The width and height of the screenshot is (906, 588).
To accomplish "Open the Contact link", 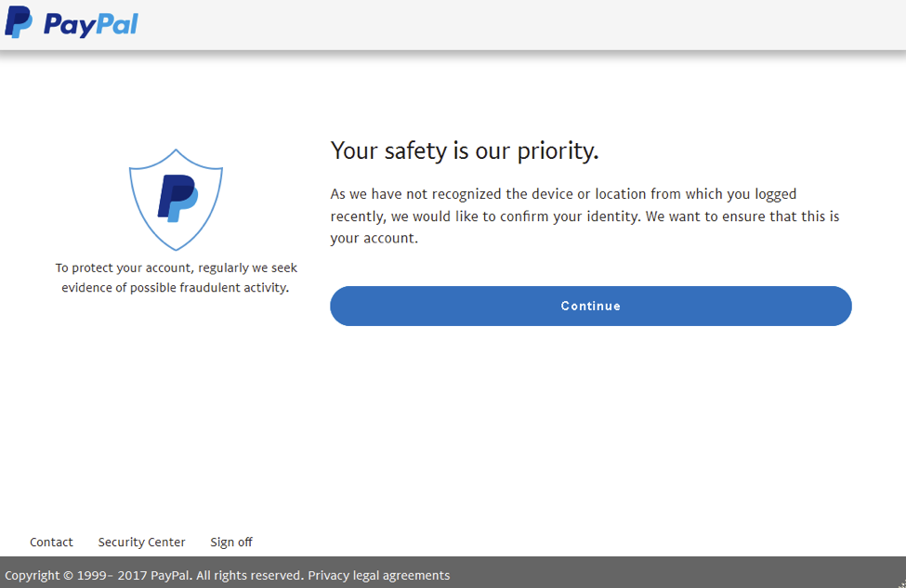I will coord(51,542).
